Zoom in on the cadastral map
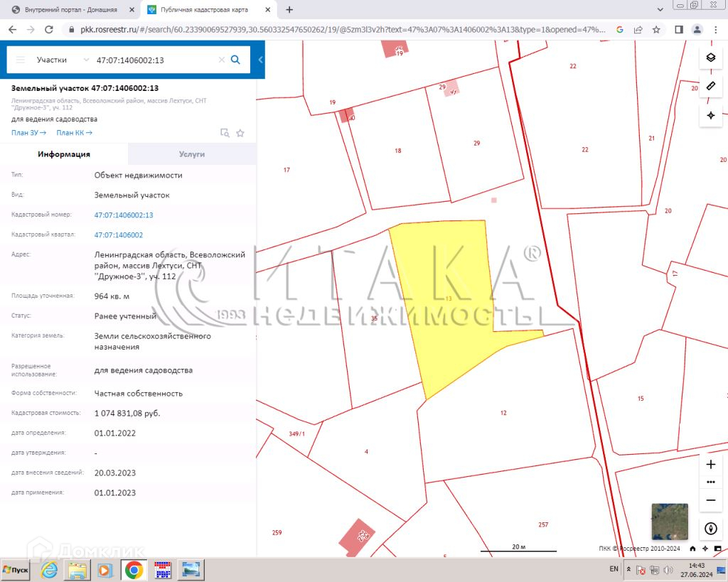The image size is (728, 582). tap(710, 464)
